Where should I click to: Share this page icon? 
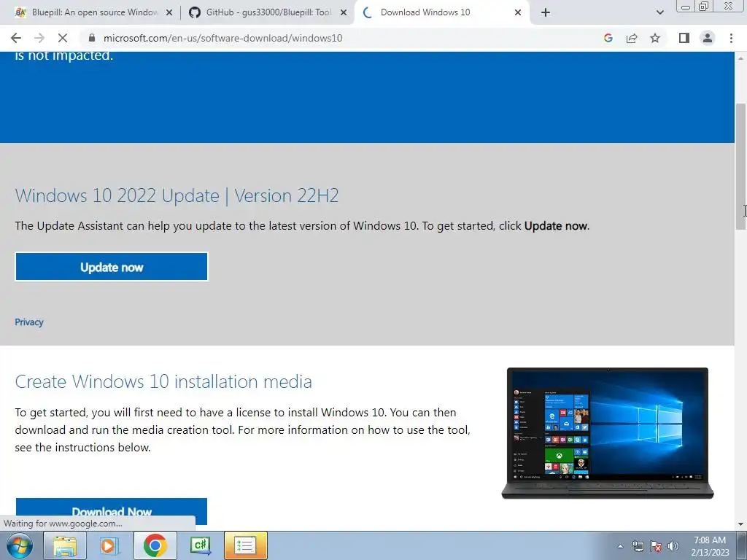(x=632, y=38)
